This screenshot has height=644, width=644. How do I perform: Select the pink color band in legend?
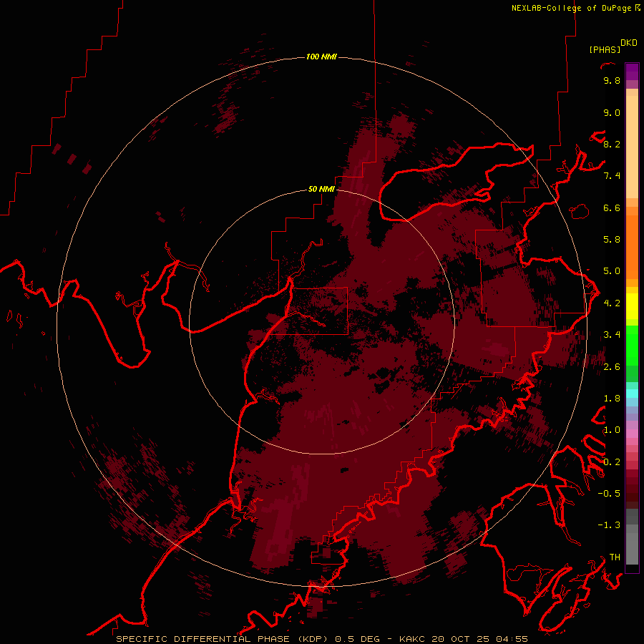point(632,434)
